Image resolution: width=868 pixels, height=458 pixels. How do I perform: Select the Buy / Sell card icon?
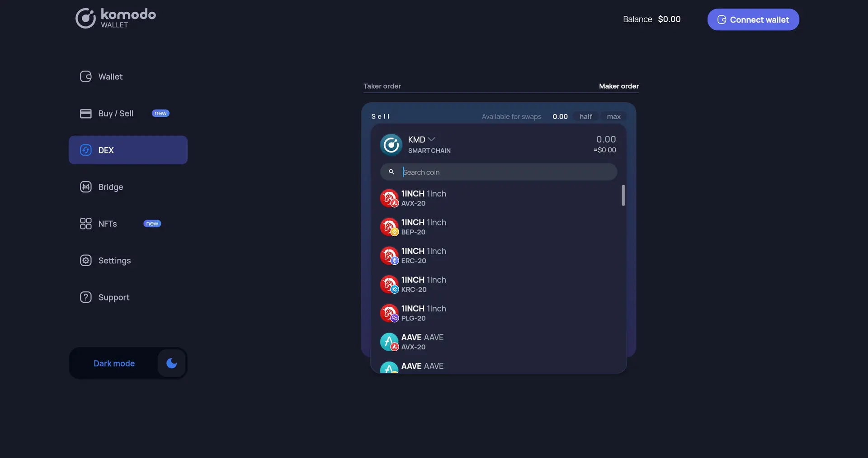click(85, 114)
